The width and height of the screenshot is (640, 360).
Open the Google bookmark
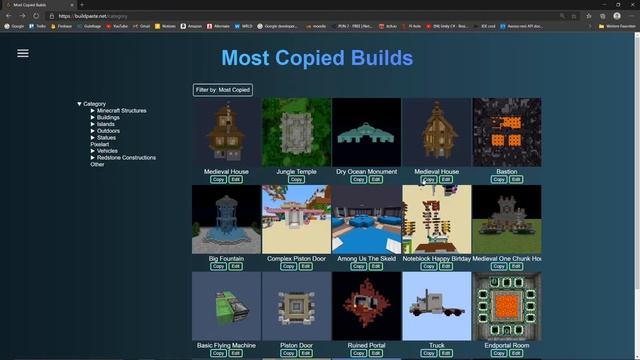(x=14, y=26)
